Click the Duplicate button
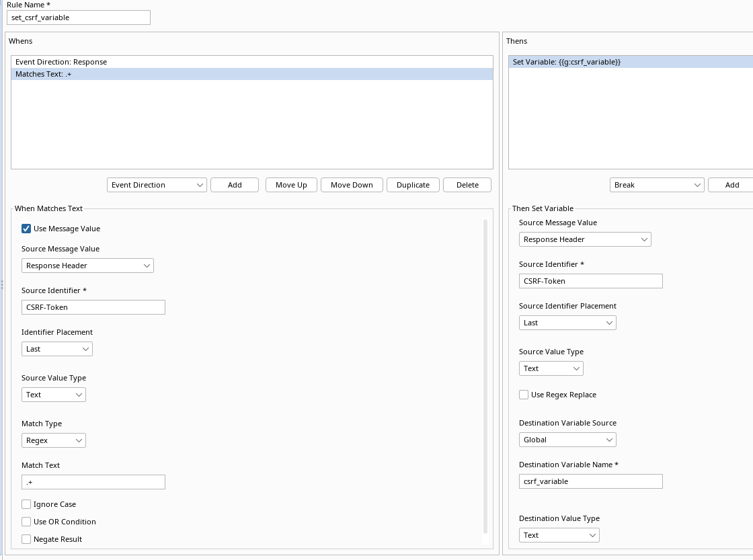This screenshot has width=753, height=560. (x=413, y=184)
